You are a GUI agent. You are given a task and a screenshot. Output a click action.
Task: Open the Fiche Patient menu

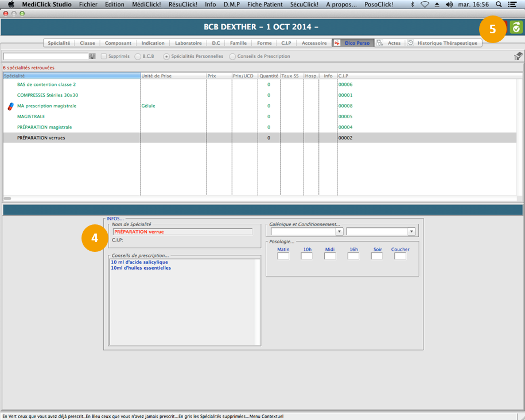265,5
